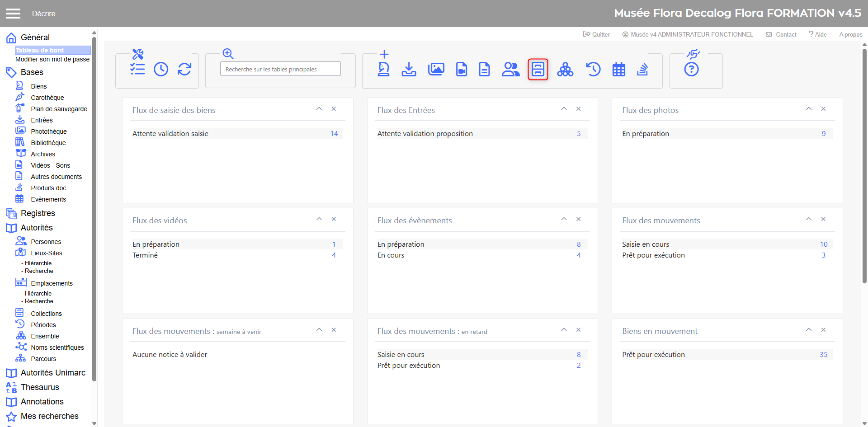Click the chess knight Biens toolbar icon
This screenshot has height=427, width=868.
[384, 69]
